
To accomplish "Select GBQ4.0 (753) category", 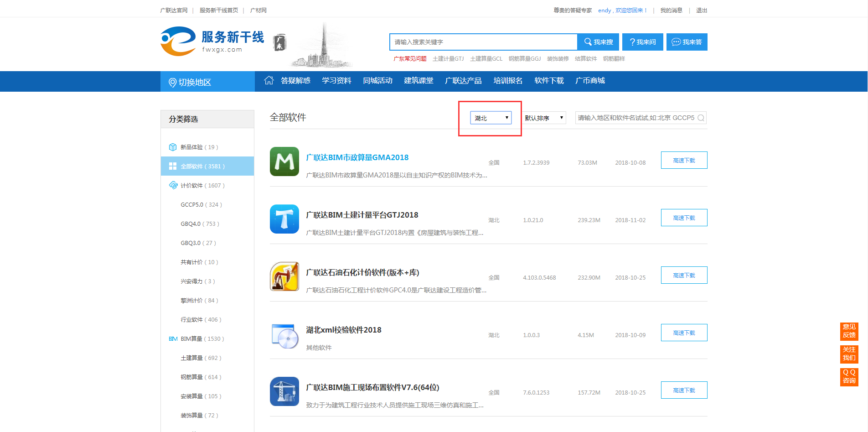I will click(200, 224).
